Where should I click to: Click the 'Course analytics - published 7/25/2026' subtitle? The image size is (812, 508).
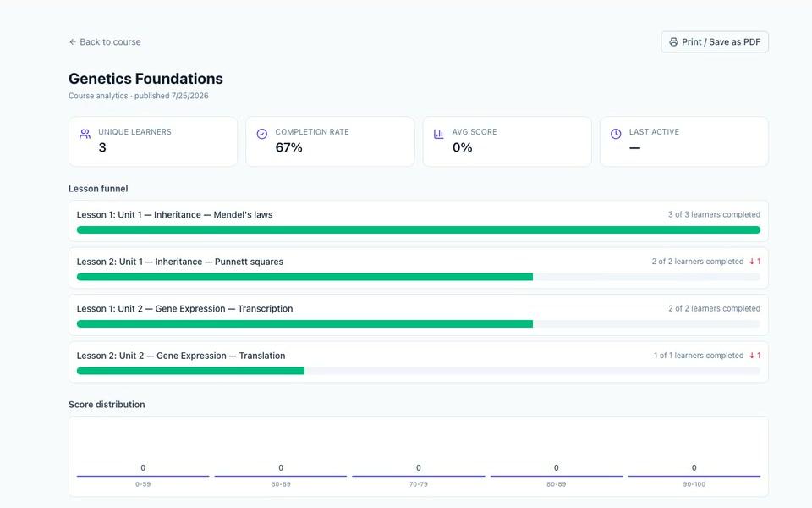(x=138, y=96)
